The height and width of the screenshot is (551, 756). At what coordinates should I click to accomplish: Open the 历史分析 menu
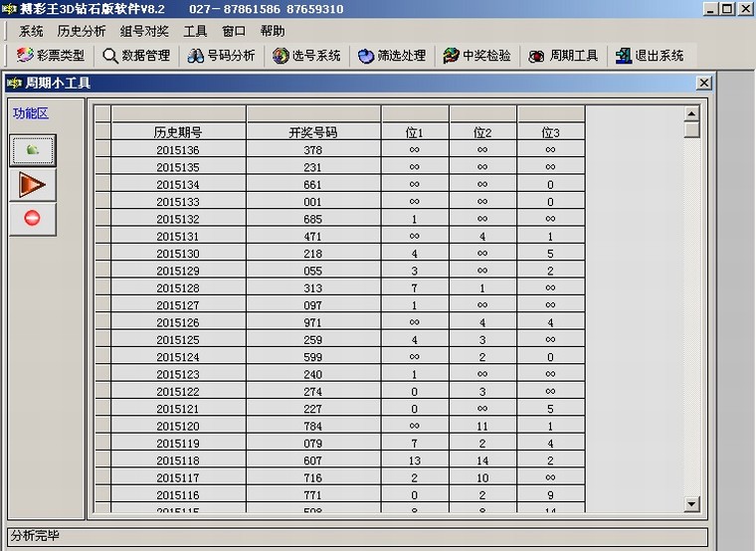pos(82,31)
